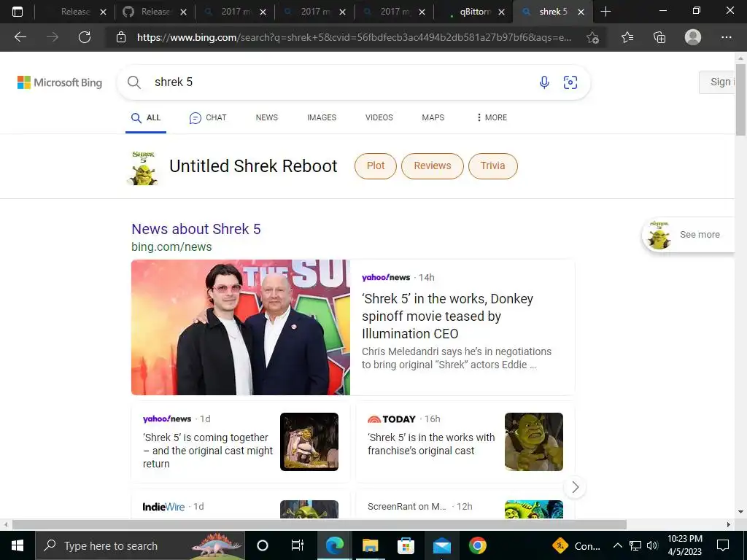This screenshot has height=560, width=747.
Task: Select the ALL results tab
Action: [146, 117]
